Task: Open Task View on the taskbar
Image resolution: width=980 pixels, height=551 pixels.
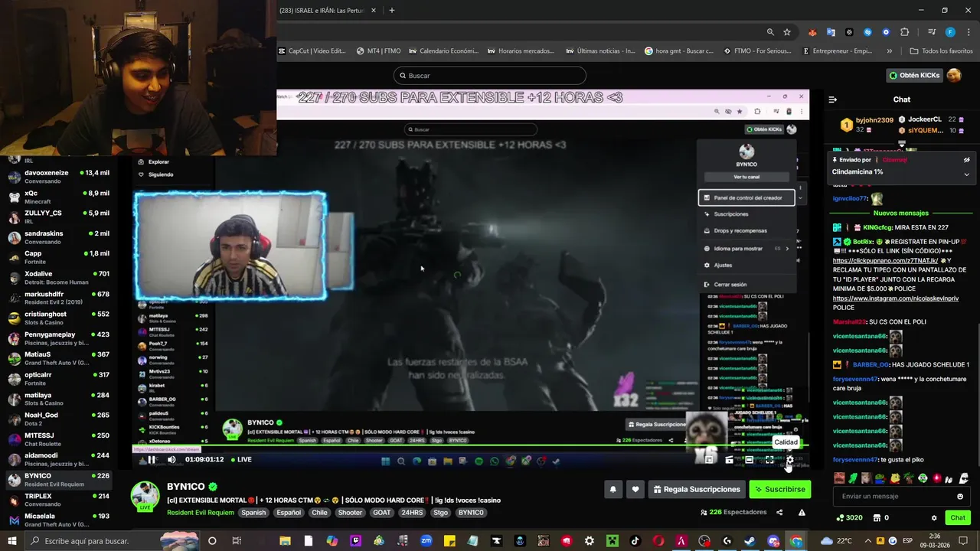Action: (x=237, y=541)
